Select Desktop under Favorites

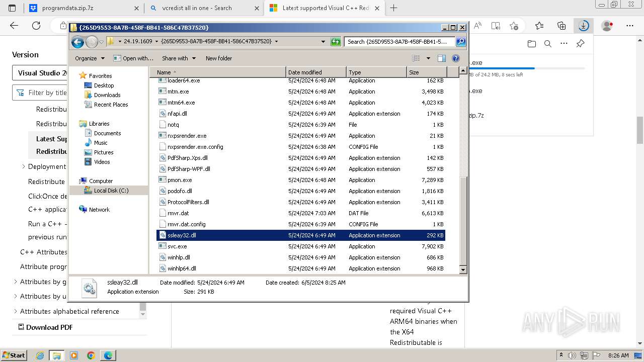point(104,85)
